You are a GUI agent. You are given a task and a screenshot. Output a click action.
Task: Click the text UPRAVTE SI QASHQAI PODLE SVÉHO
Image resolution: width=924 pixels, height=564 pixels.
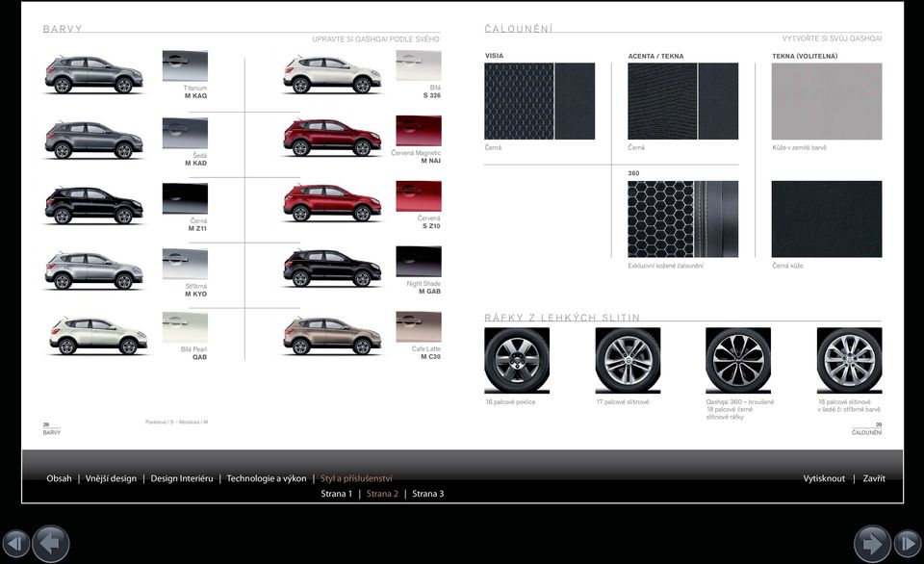376,39
